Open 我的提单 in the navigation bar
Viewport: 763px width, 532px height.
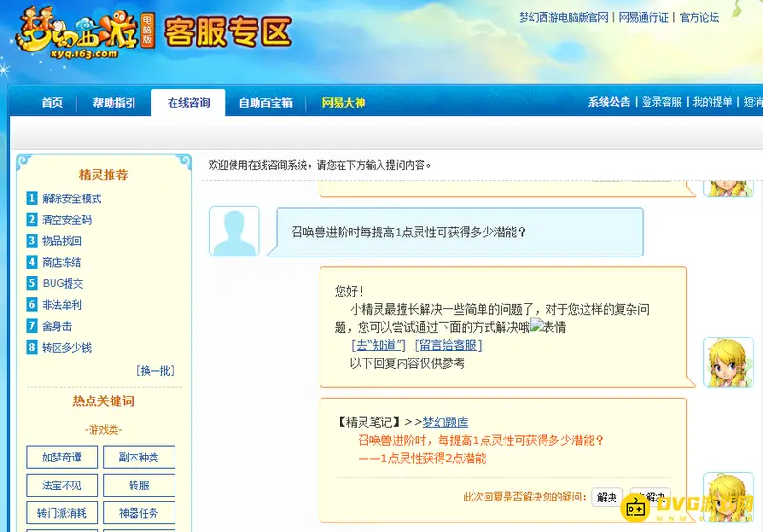[712, 102]
